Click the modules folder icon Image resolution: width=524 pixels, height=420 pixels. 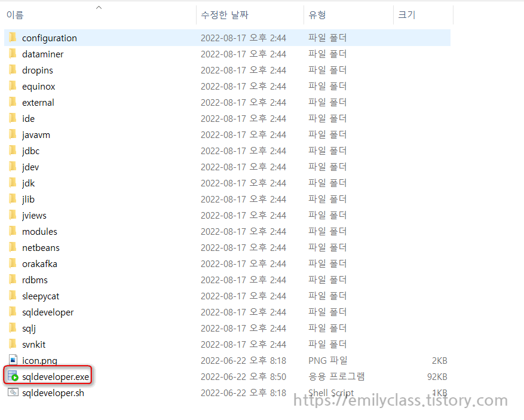coord(13,231)
